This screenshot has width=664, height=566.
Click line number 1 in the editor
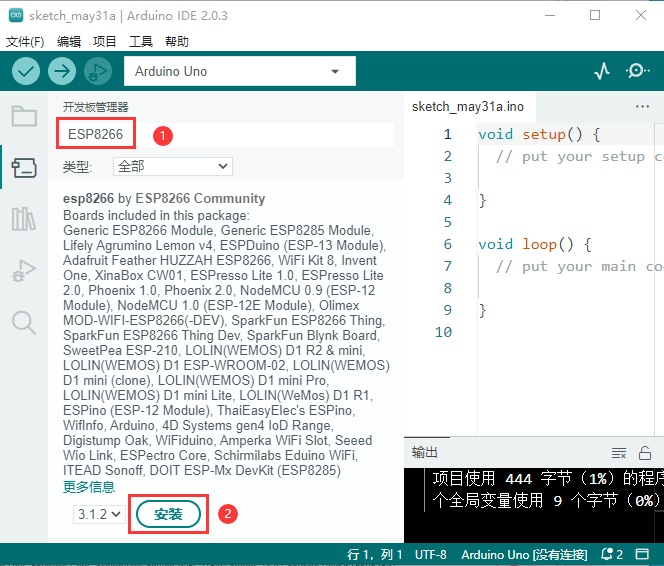tap(448, 134)
